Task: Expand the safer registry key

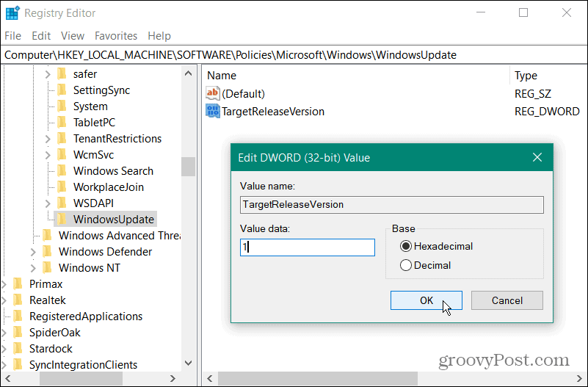Action: click(48, 74)
